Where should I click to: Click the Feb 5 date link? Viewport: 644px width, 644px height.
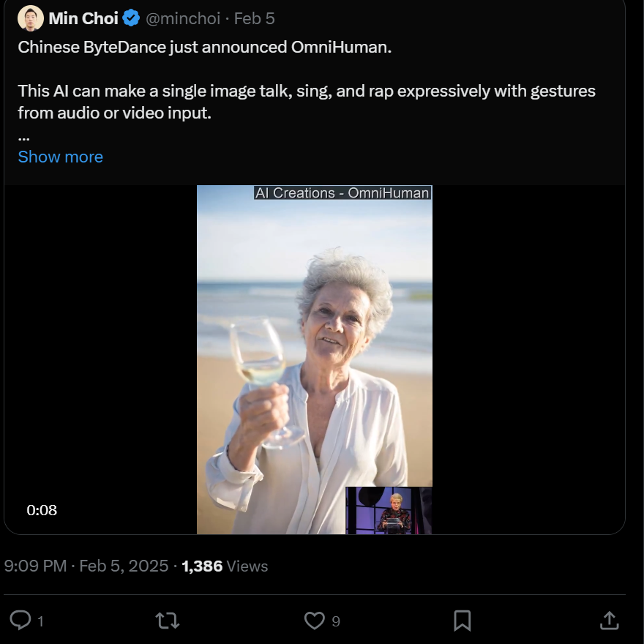click(255, 18)
